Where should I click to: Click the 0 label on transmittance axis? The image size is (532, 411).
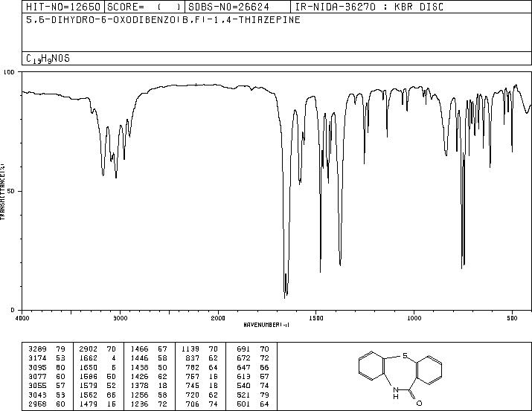(x=13, y=310)
